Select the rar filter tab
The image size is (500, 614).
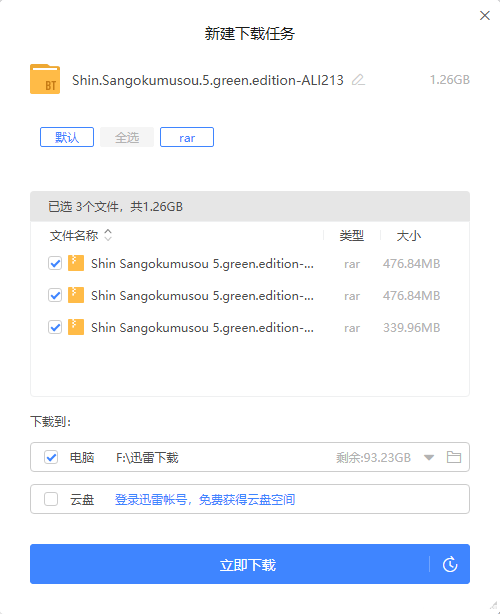tap(187, 137)
